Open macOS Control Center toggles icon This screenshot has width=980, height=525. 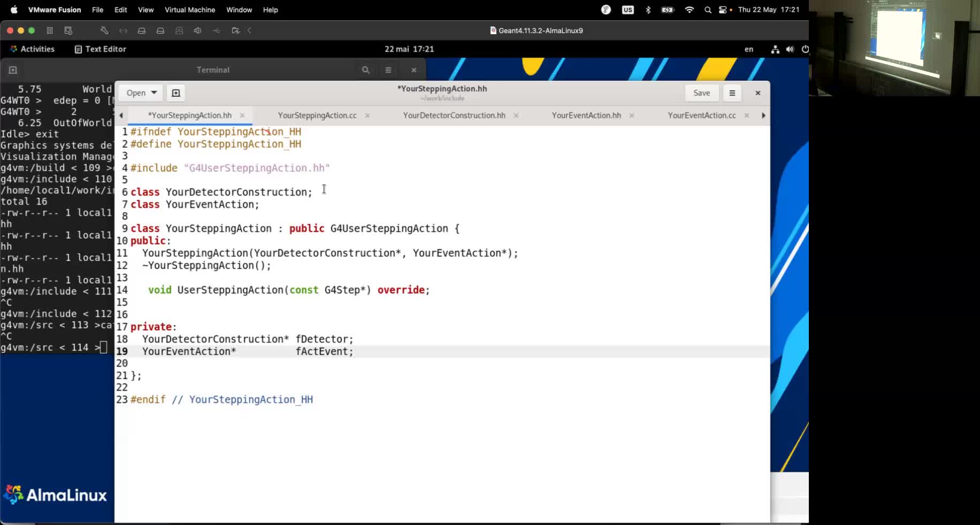pyautogui.click(x=723, y=10)
